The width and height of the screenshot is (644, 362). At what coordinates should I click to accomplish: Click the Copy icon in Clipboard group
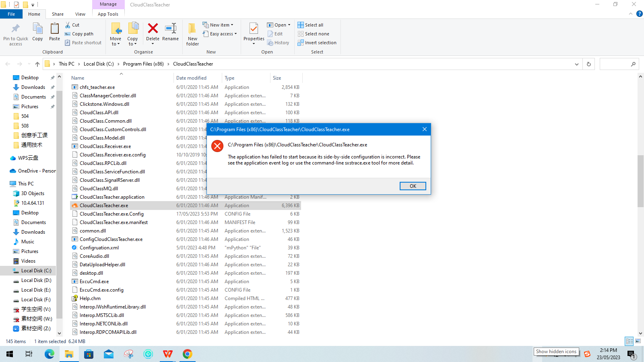coord(37,29)
